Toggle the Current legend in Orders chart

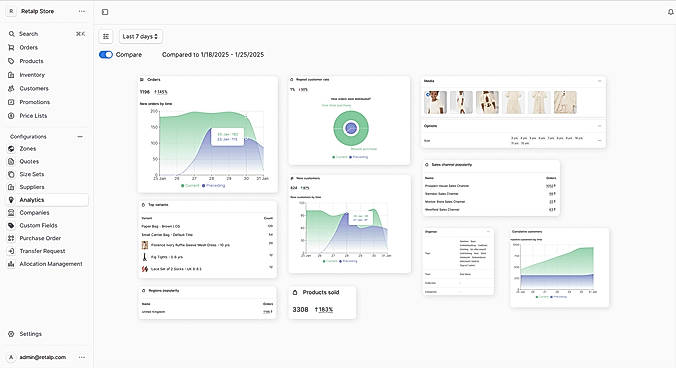point(190,186)
